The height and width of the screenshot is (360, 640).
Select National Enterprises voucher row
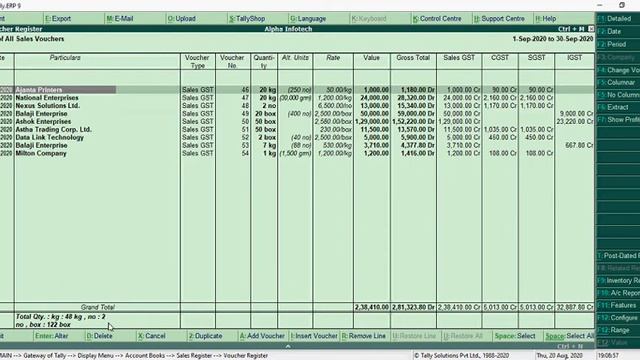pos(296,98)
